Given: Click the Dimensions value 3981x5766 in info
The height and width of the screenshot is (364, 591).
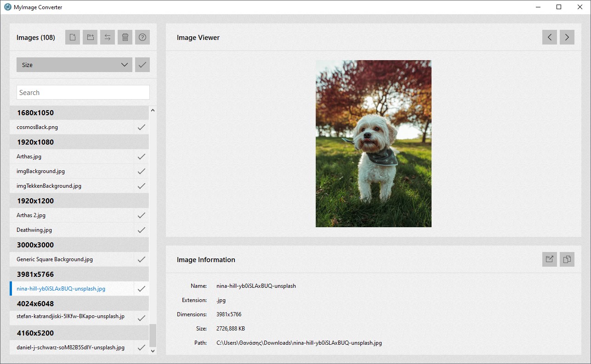Looking at the screenshot, I should tap(229, 314).
